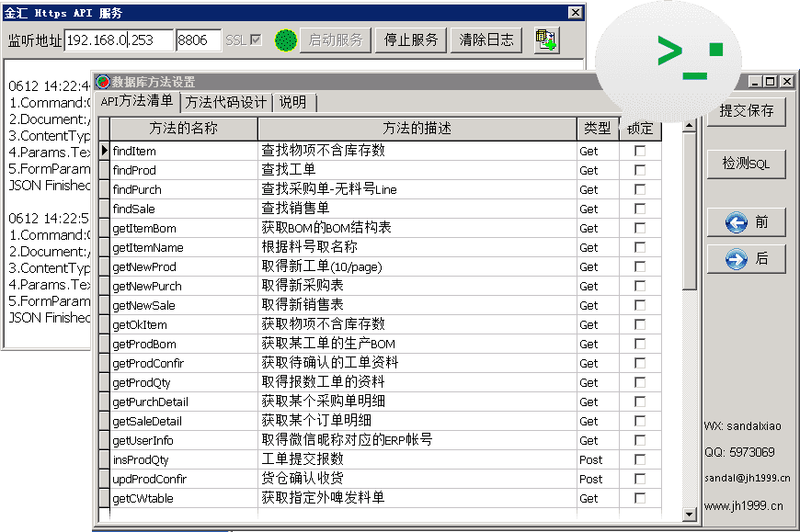Open the 说明 tab
The width and height of the screenshot is (800, 532).
293,102
